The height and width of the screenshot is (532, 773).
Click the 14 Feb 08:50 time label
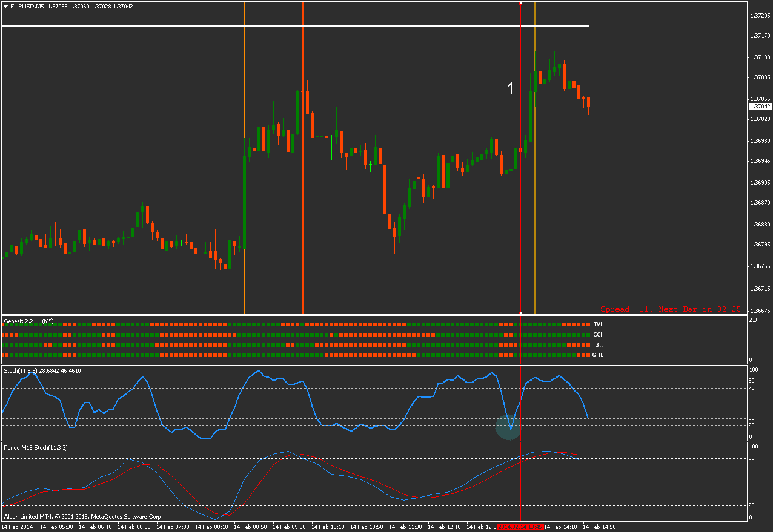coord(250,527)
